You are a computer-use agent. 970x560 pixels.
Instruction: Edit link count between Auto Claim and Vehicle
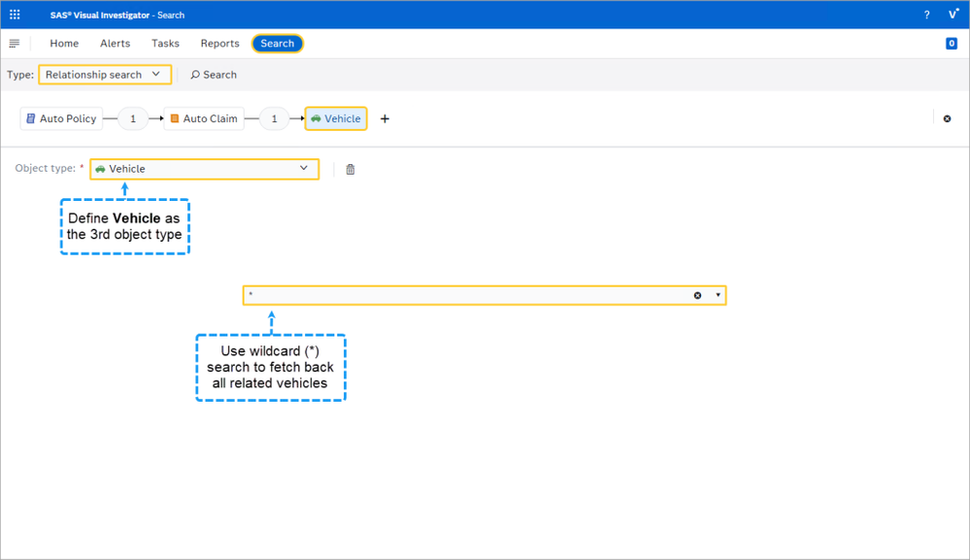(x=274, y=118)
